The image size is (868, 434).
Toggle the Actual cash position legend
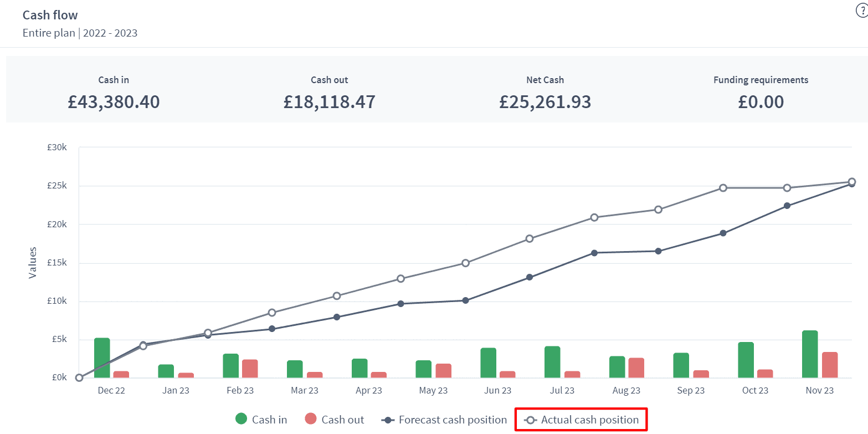coord(582,420)
